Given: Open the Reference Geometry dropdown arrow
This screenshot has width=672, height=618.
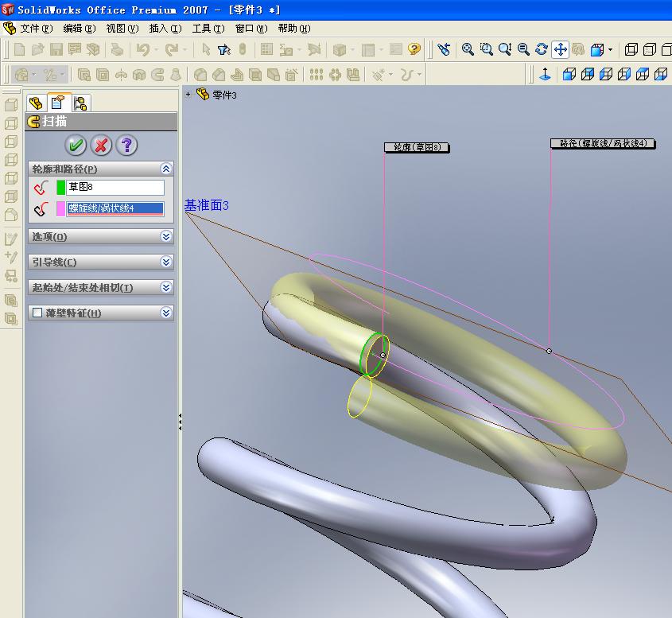Looking at the screenshot, I should (390, 75).
